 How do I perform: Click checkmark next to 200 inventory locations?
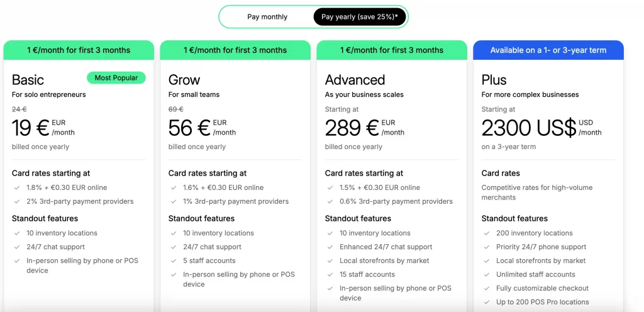point(486,233)
